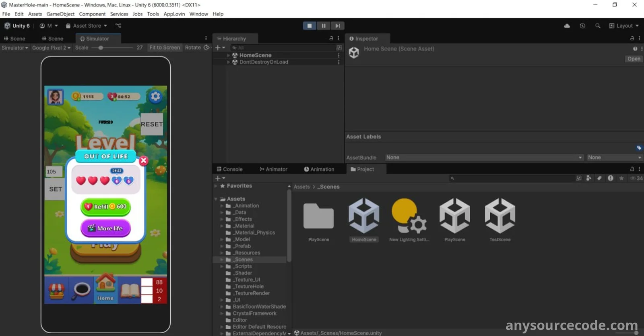Open New Lighting Settings asset
This screenshot has width=644, height=336.
pyautogui.click(x=409, y=216)
